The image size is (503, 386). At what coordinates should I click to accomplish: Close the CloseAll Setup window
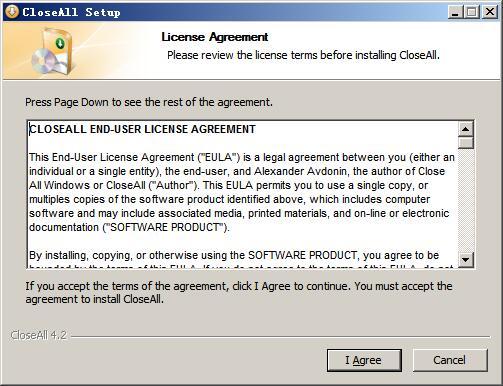point(490,12)
